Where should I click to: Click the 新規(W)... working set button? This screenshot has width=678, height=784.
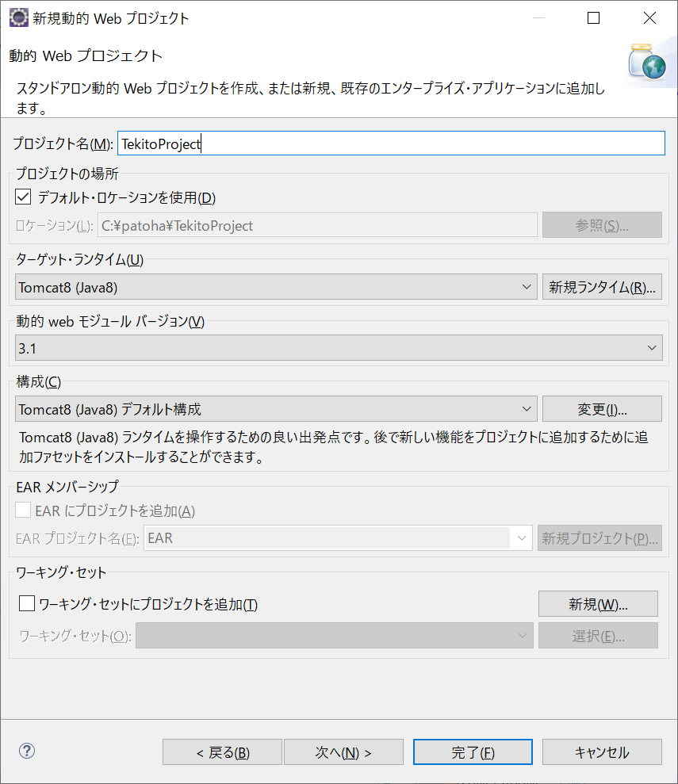coord(598,604)
